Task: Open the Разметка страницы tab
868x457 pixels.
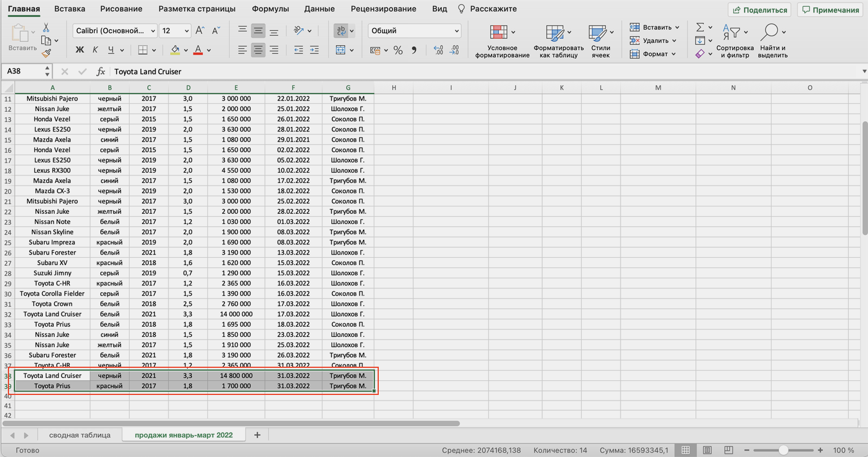Action: [197, 9]
